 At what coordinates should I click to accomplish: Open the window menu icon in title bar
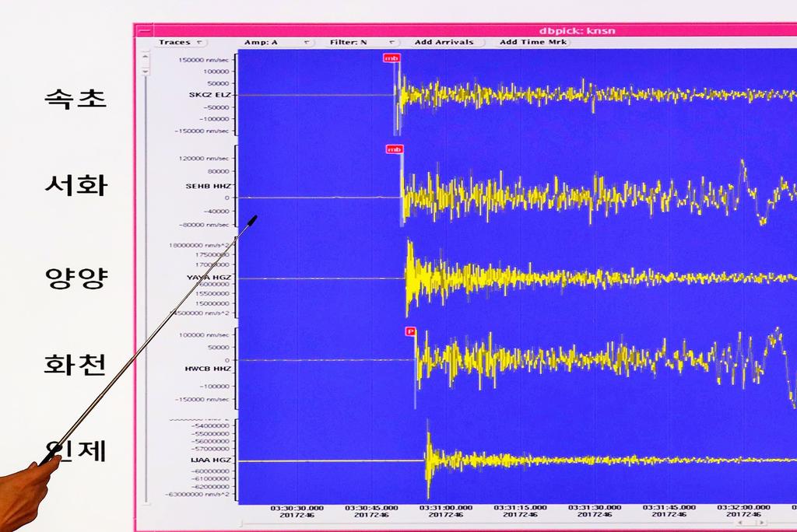tap(143, 30)
